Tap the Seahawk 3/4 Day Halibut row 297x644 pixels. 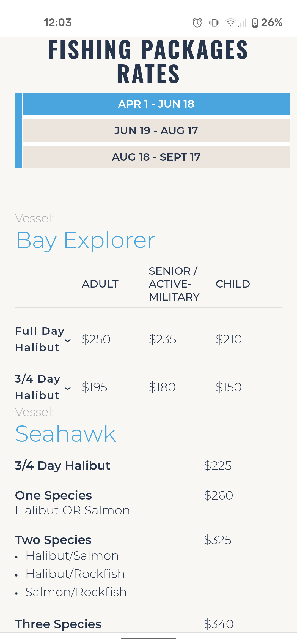click(148, 466)
